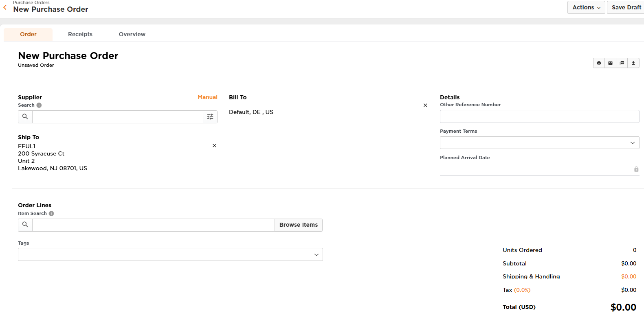
Task: Print the purchase order
Action: [x=599, y=63]
